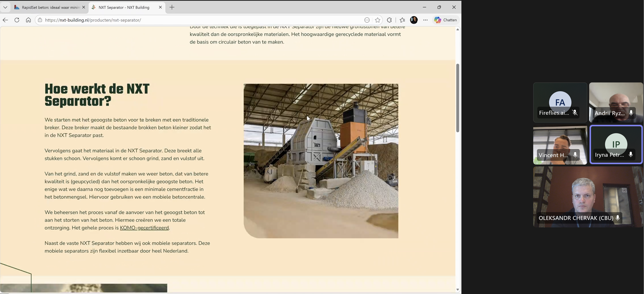644x294 pixels.
Task: Select Iryna Petr... participant tile
Action: [616, 145]
